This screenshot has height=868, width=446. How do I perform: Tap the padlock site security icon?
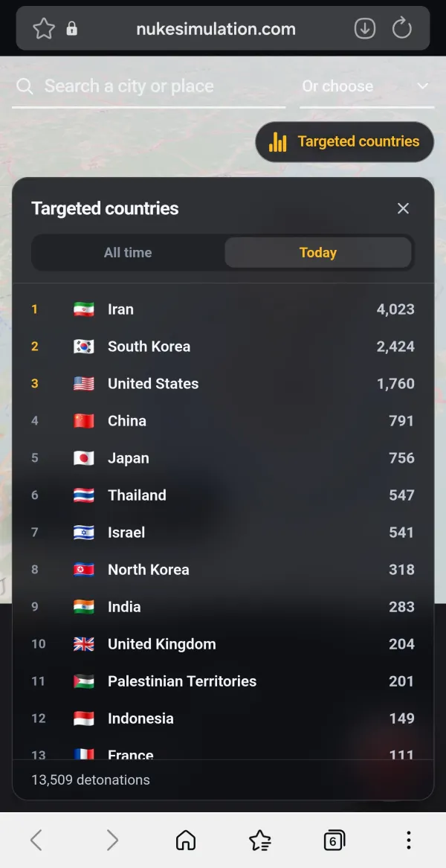[x=72, y=29]
